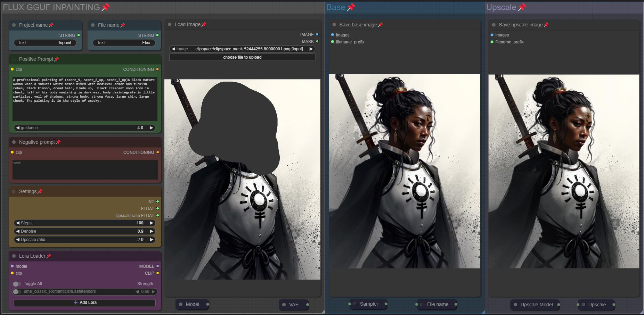
Task: Click the INT output port on Settings
Action: tap(157, 202)
